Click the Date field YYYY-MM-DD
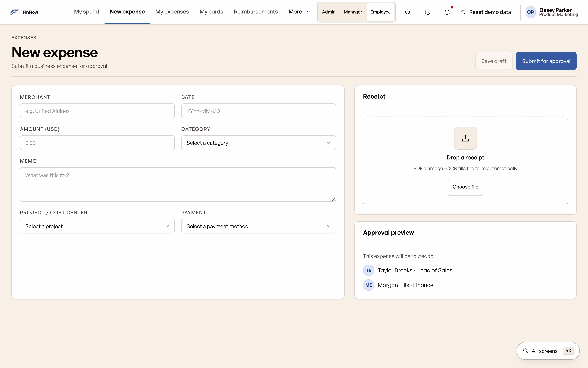This screenshot has height=368, width=588. pyautogui.click(x=258, y=111)
